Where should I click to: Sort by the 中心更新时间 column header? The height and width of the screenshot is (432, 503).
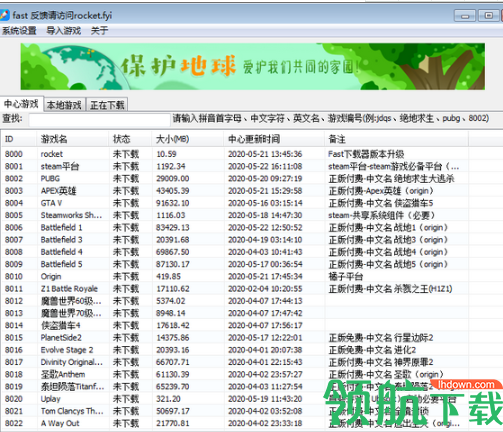tap(274, 139)
